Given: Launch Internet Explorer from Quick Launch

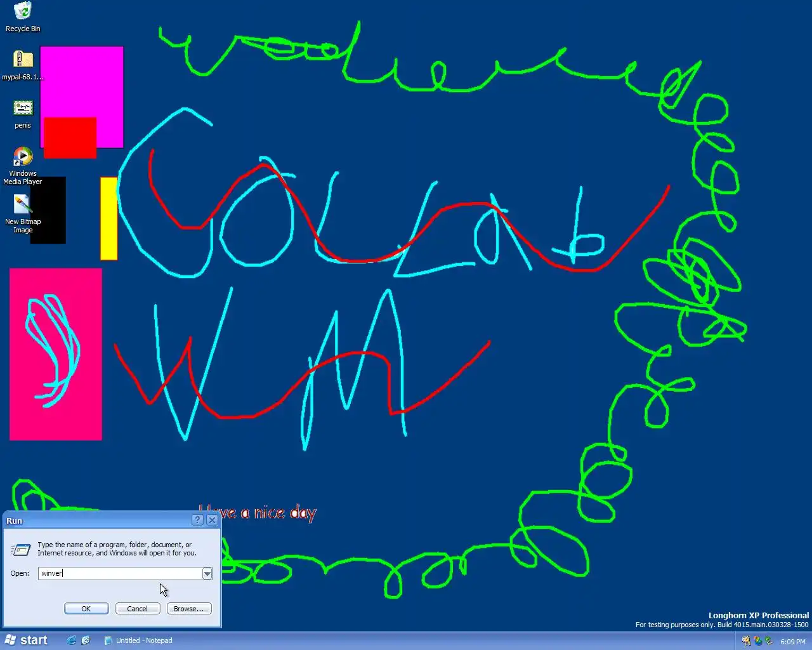Looking at the screenshot, I should point(72,640).
